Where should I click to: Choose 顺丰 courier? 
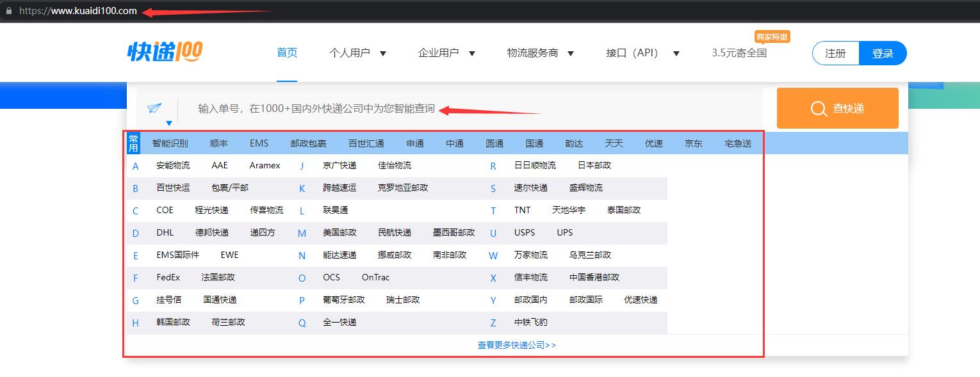point(219,143)
